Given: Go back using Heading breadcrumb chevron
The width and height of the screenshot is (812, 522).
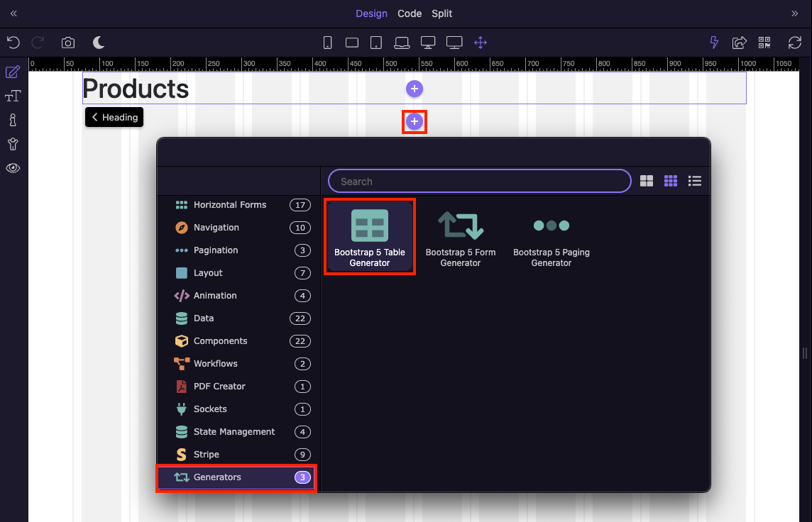Looking at the screenshot, I should pyautogui.click(x=95, y=117).
